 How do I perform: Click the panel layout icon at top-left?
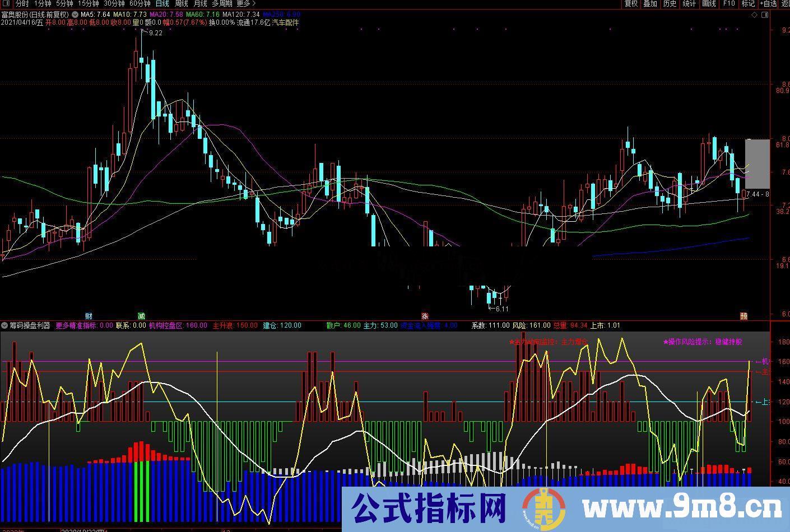tap(6, 4)
